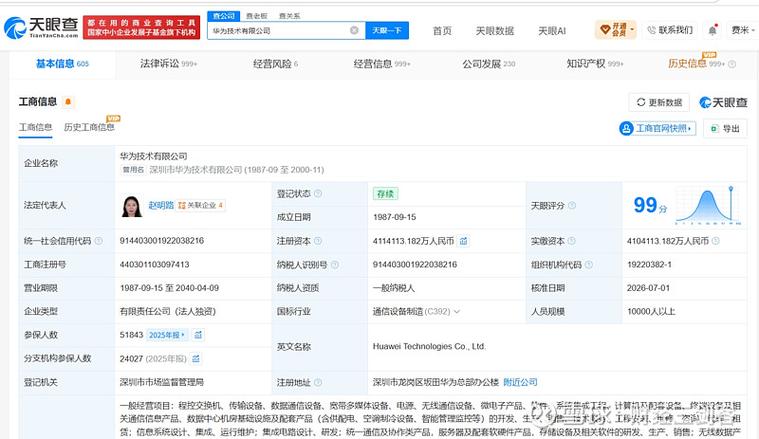Click the help icon beside 实缴资本

click(571, 241)
